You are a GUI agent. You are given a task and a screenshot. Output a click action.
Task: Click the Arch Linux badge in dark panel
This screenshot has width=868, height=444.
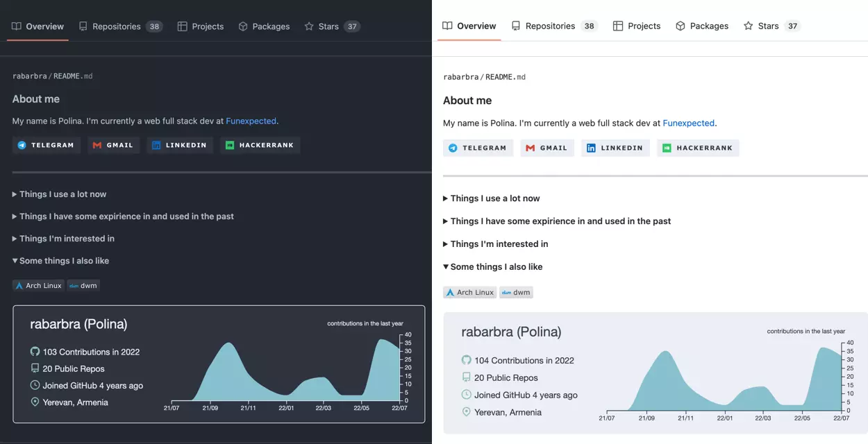click(x=38, y=285)
